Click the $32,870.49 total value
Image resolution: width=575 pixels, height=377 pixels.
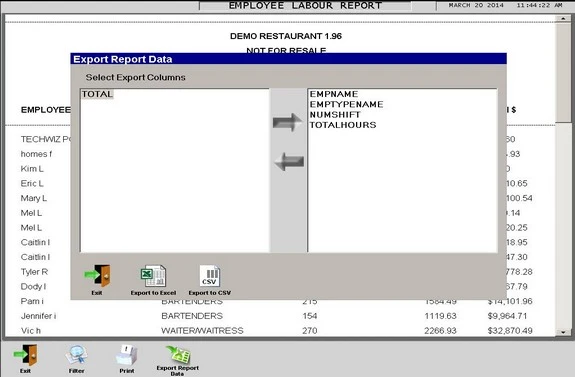(x=510, y=330)
